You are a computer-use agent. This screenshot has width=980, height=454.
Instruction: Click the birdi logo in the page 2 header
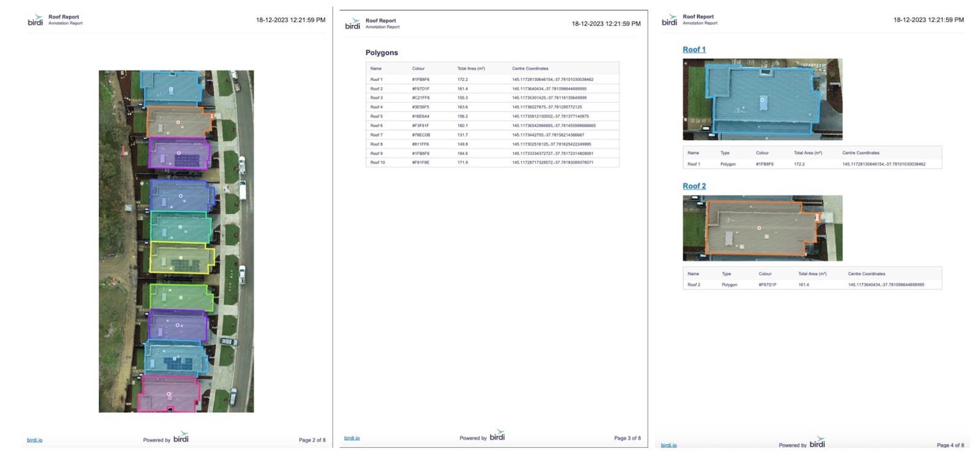36,20
